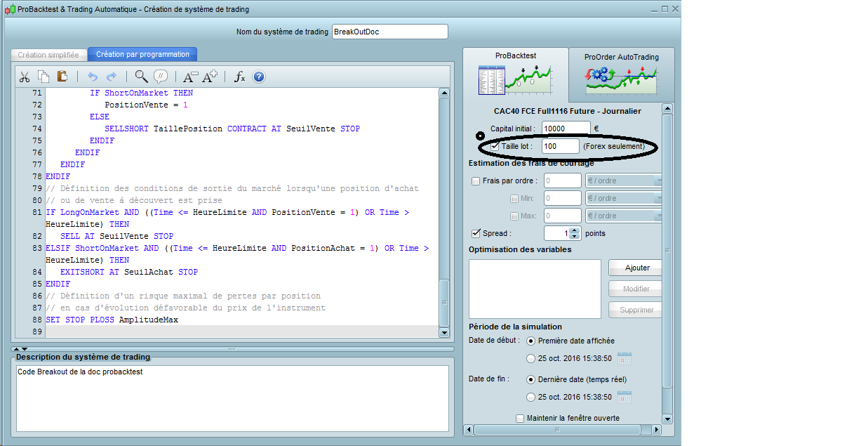
Task: Switch to Création simplifiée tab
Action: [48, 54]
